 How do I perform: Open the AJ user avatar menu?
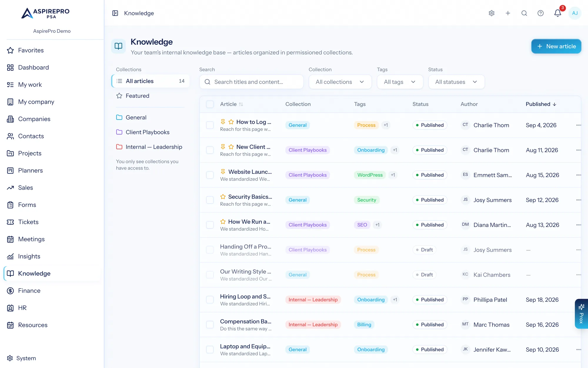tap(575, 13)
